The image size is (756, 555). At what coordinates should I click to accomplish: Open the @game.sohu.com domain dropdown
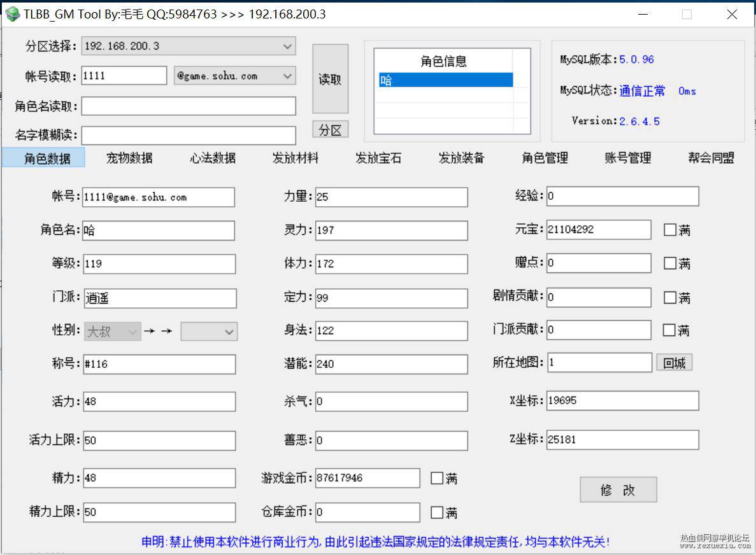click(x=234, y=76)
